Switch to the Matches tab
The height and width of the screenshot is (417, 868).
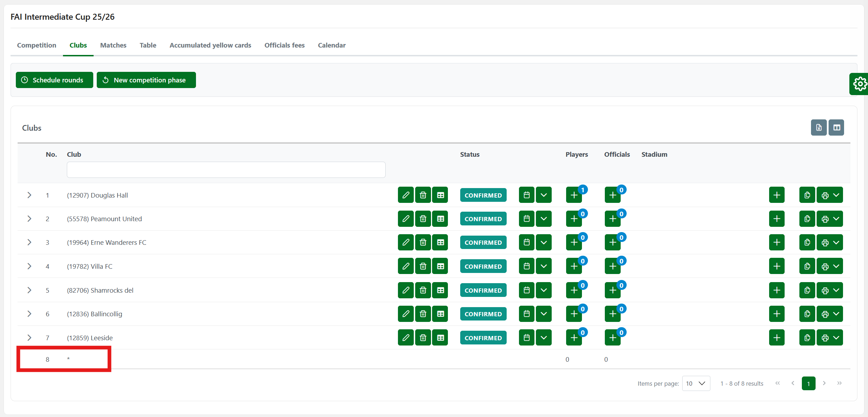[x=113, y=45]
